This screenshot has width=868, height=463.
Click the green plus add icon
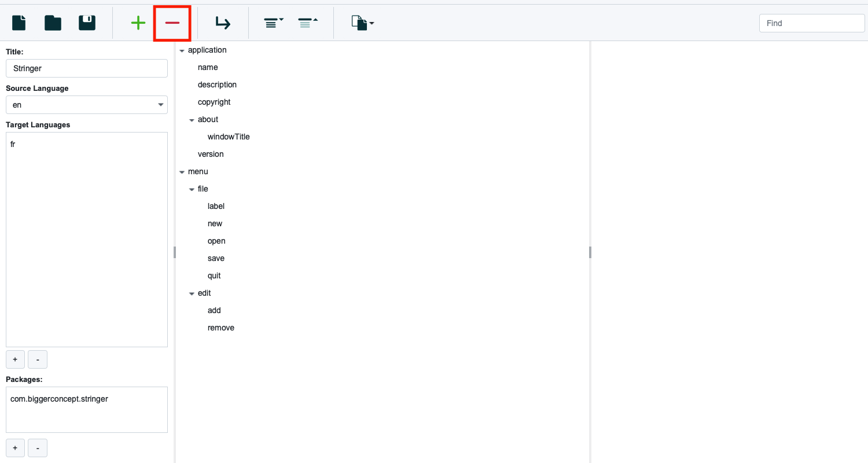tap(138, 23)
